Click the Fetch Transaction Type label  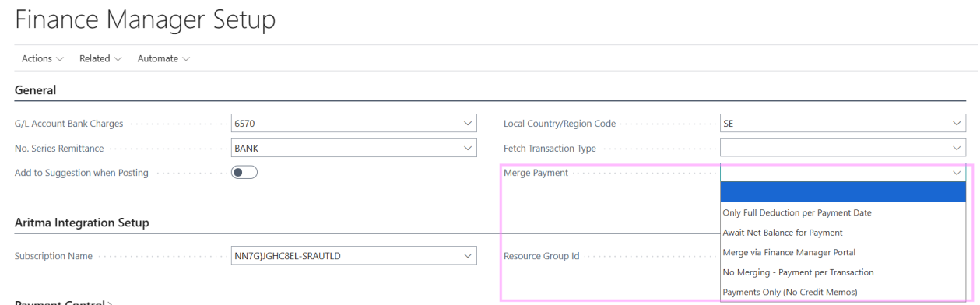(x=550, y=148)
